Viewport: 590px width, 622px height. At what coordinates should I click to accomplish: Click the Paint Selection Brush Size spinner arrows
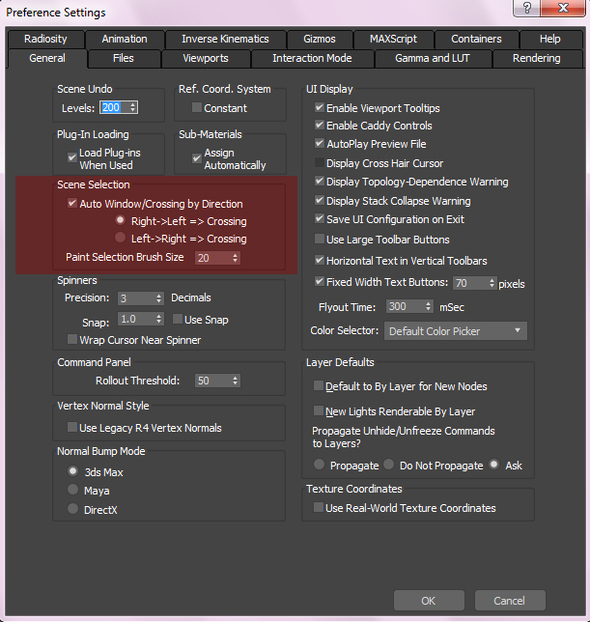tap(235, 258)
